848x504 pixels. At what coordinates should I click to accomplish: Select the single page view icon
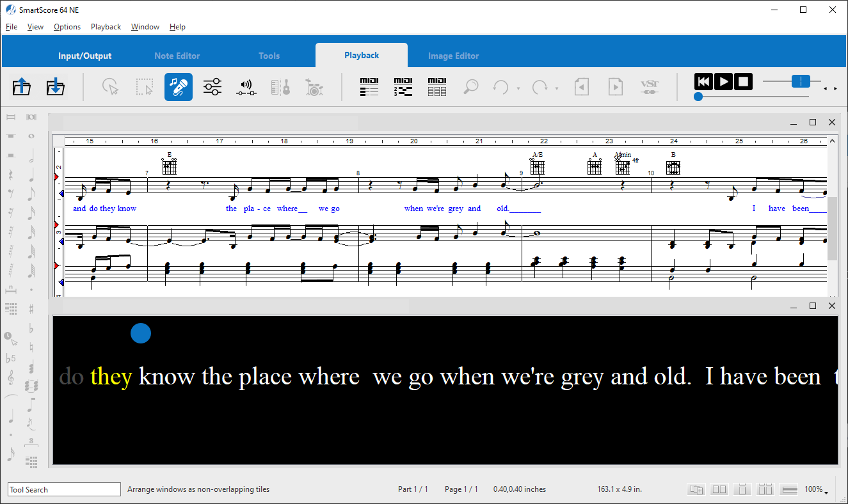(742, 489)
